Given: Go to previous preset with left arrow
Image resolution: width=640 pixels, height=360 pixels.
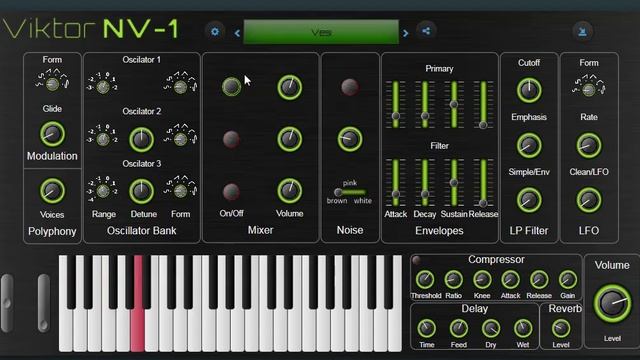Looking at the screenshot, I should pyautogui.click(x=237, y=33).
